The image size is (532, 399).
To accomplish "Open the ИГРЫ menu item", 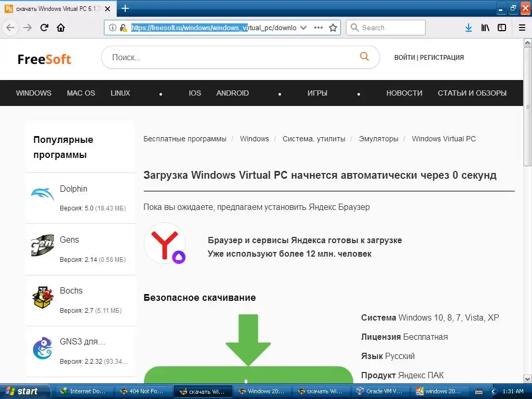I will (x=317, y=93).
